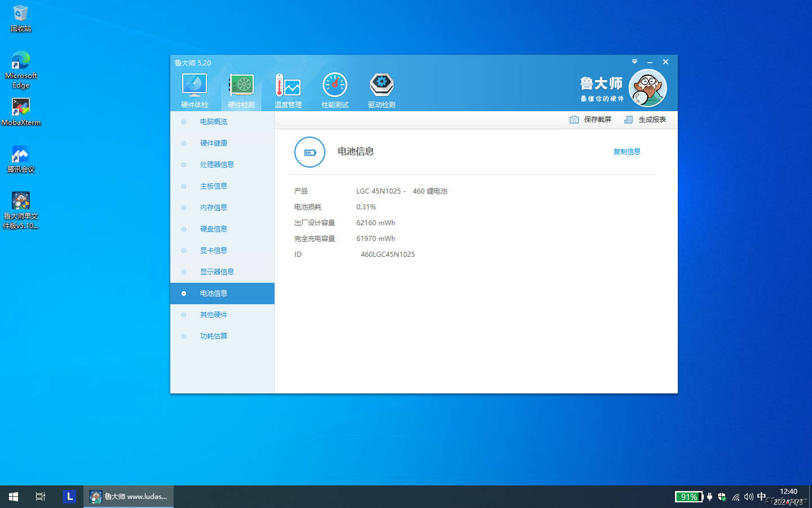Click the Lu Master mascot avatar
This screenshot has height=508, width=812.
click(647, 88)
